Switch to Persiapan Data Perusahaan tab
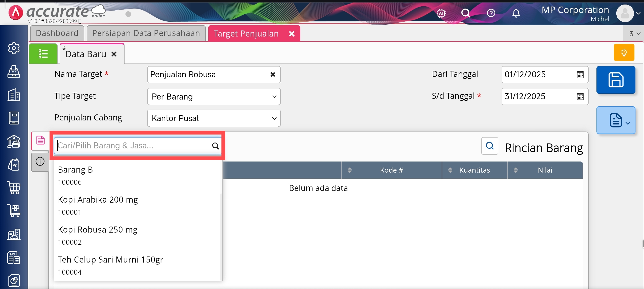Image resolution: width=644 pixels, height=289 pixels. pos(146,33)
